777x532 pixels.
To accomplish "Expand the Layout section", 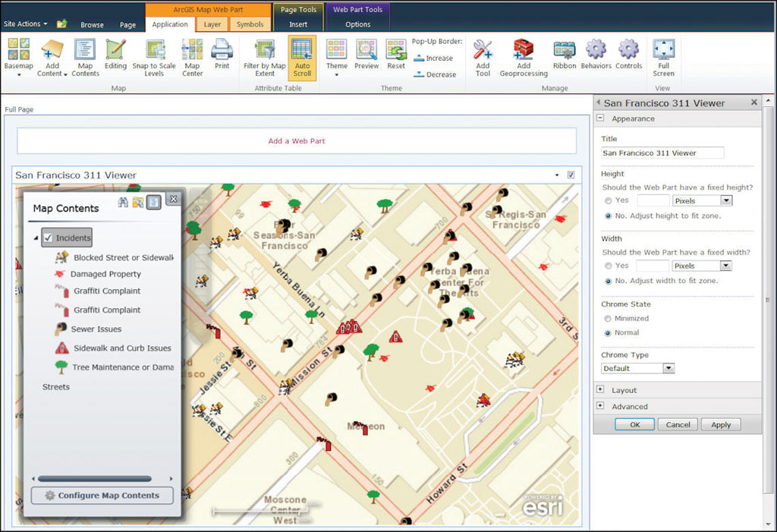I will pos(600,390).
